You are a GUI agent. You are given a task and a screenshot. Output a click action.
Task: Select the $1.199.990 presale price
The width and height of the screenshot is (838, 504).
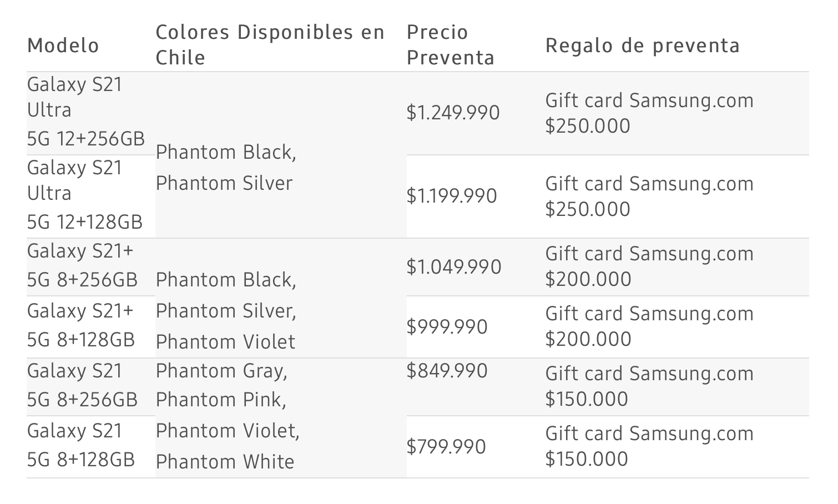tap(451, 196)
